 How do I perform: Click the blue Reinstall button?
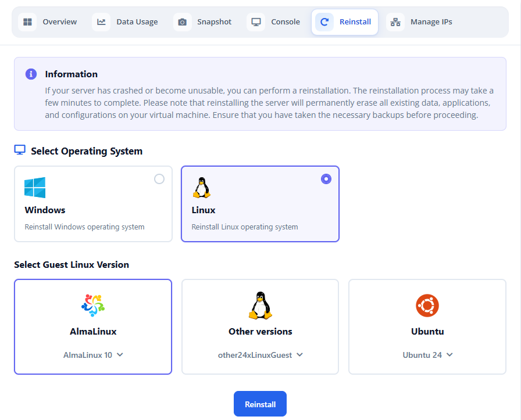tap(260, 404)
